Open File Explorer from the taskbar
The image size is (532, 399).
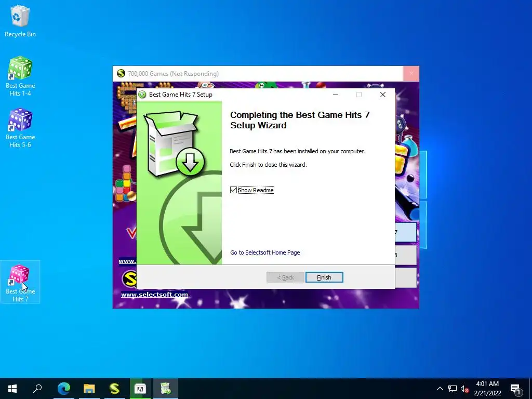[x=89, y=389]
